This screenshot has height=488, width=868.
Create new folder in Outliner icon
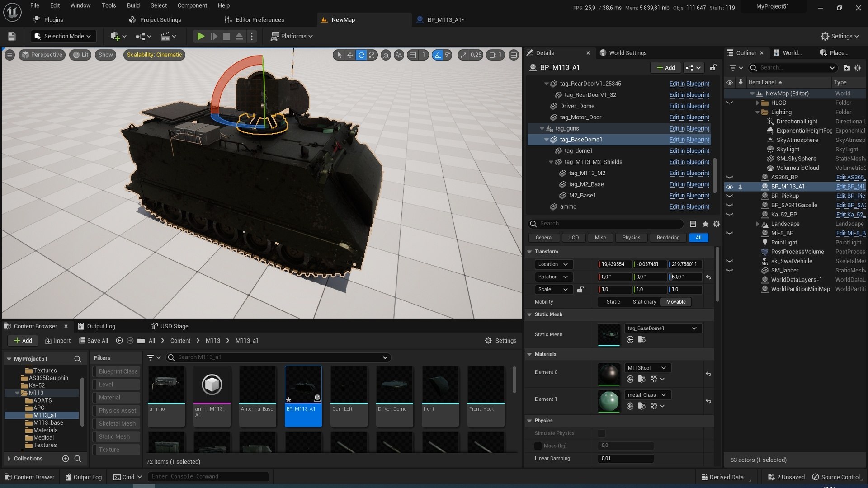pyautogui.click(x=846, y=68)
